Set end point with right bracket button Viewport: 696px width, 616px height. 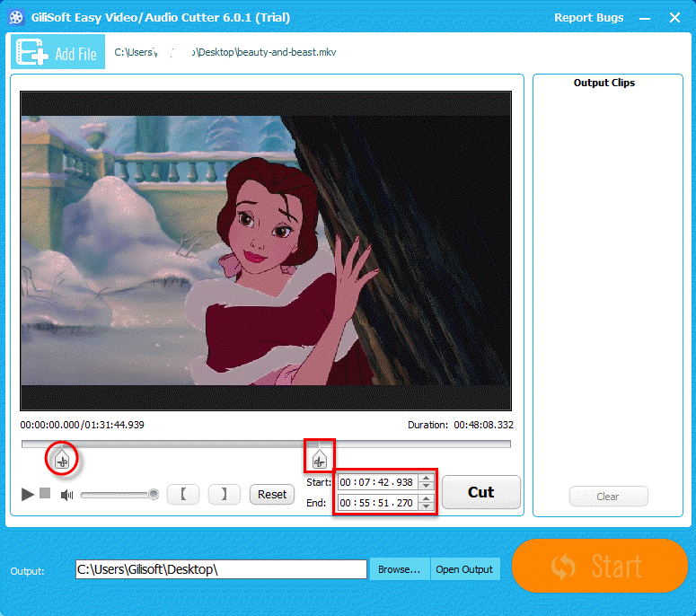[x=225, y=495]
